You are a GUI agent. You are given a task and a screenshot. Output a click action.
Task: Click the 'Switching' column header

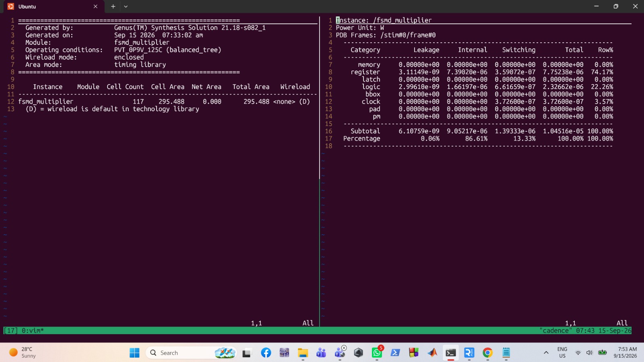pyautogui.click(x=519, y=50)
